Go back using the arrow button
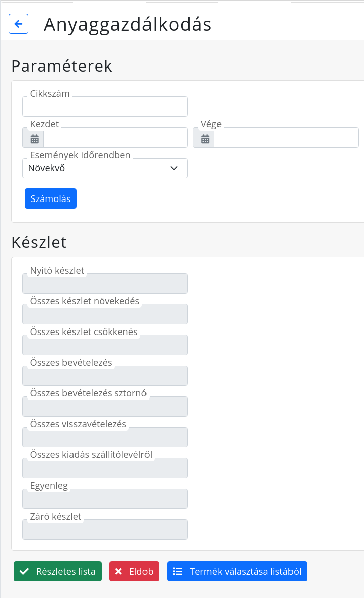This screenshot has width=364, height=598. (18, 24)
